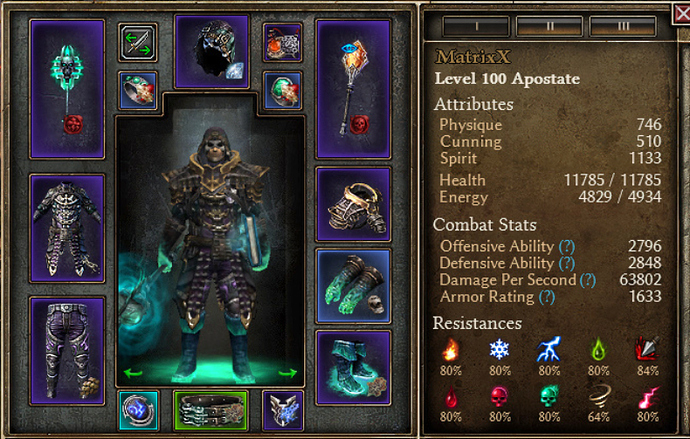Select the skull scepter weapon slot
This screenshot has height=439, width=690.
pos(67,89)
